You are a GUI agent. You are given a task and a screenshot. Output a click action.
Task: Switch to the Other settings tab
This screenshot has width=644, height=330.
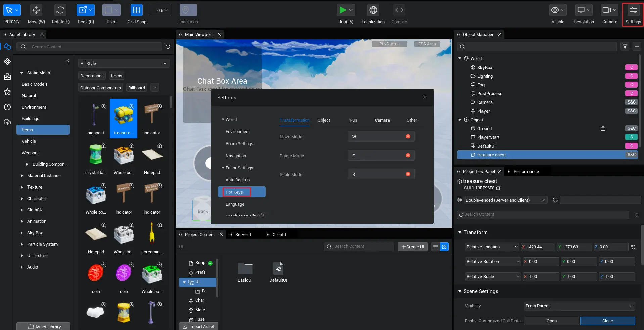412,120
